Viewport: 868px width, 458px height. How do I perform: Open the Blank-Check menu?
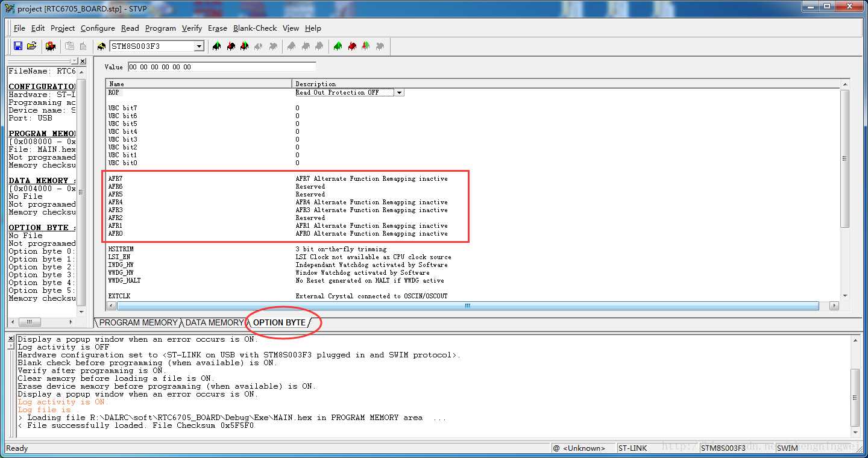coord(255,28)
